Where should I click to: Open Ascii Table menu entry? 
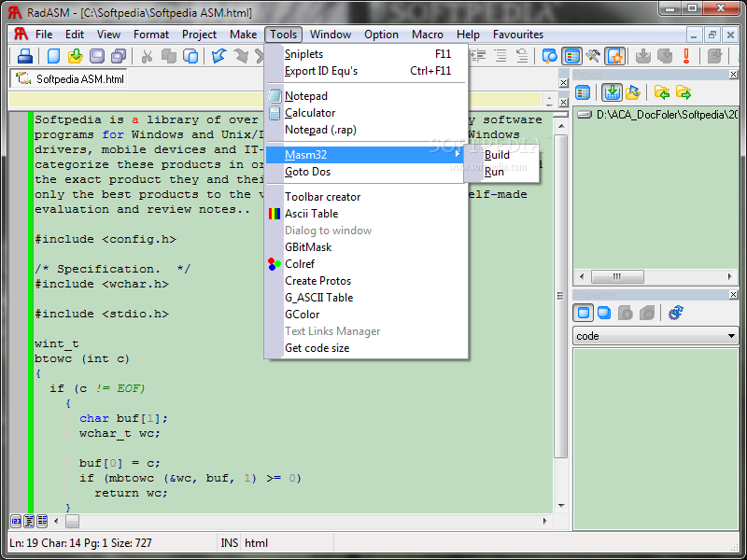coord(366,214)
